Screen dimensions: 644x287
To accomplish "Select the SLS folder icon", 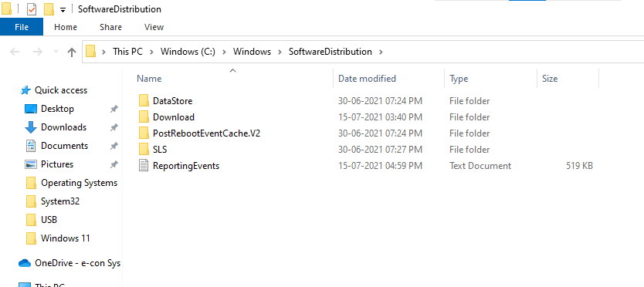I will (x=144, y=150).
